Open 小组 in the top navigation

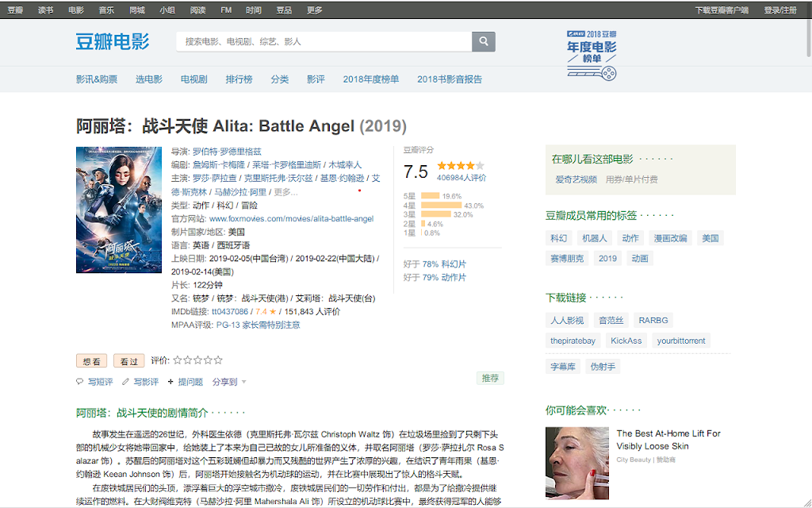(167, 10)
